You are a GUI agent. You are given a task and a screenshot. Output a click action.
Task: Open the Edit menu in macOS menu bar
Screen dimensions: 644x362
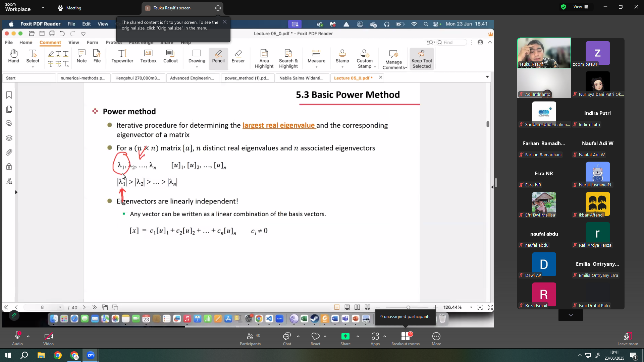coord(87,24)
